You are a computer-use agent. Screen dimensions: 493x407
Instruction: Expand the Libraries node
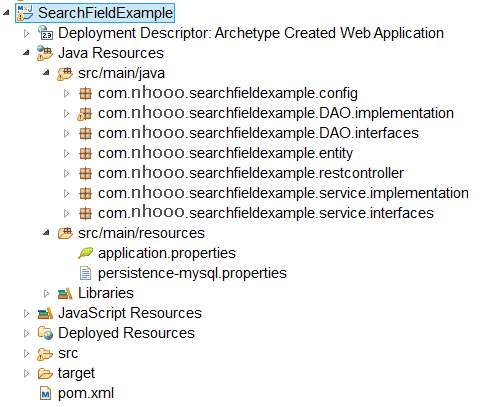[46, 293]
